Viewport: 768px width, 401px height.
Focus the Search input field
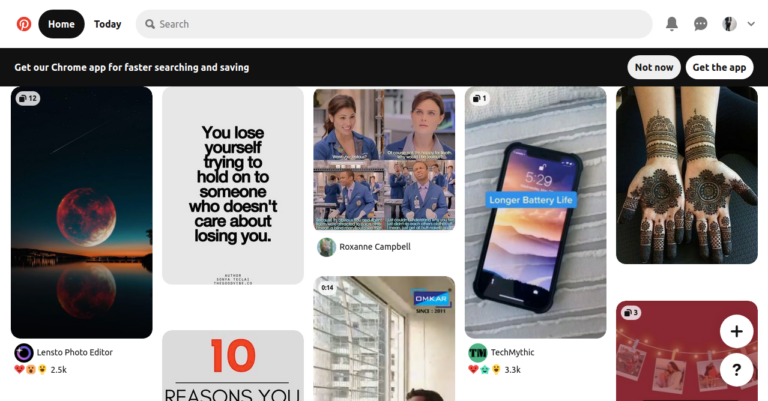(x=394, y=24)
